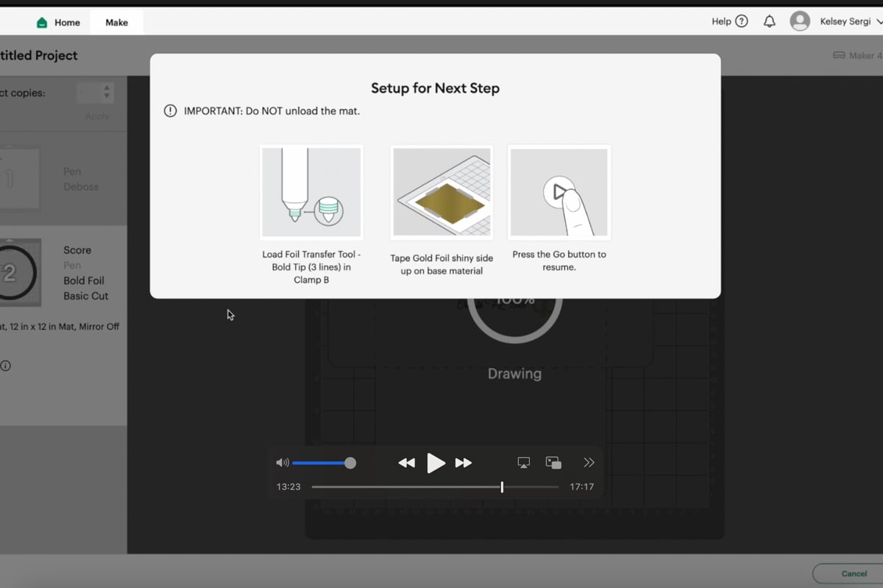Expand more player options double chevron

[589, 463]
